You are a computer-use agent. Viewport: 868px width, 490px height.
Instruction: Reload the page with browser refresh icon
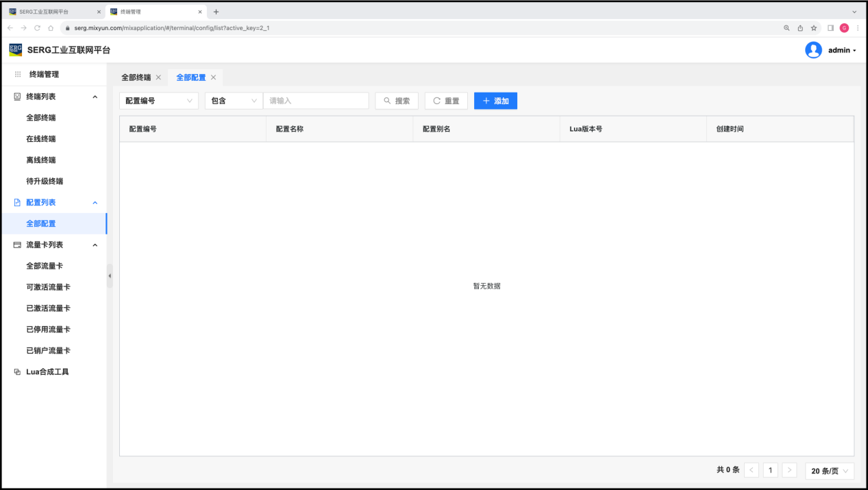click(37, 28)
